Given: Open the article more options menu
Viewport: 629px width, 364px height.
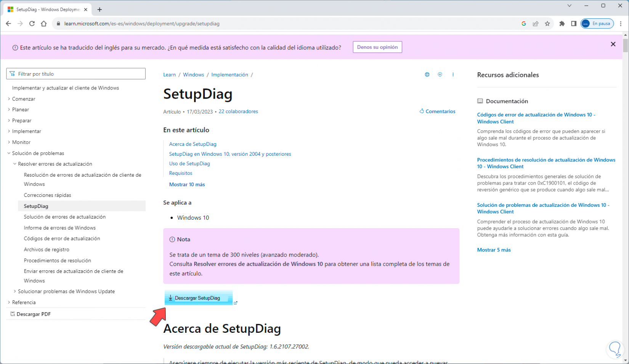Looking at the screenshot, I should [x=453, y=75].
